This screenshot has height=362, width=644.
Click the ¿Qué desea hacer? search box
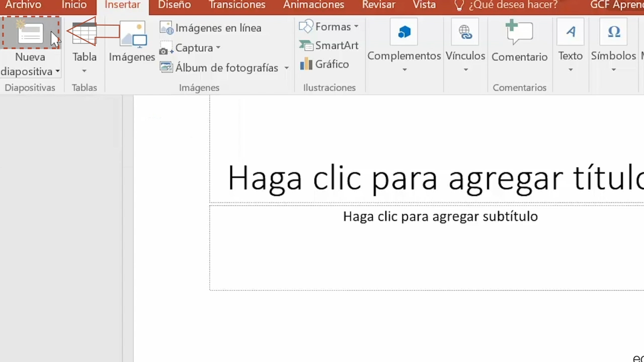coord(513,5)
